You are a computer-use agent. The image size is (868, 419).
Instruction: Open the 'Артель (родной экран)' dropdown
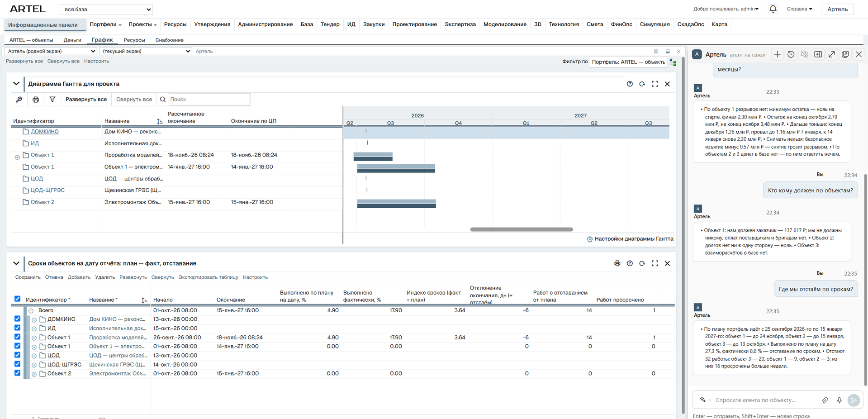[x=50, y=51]
